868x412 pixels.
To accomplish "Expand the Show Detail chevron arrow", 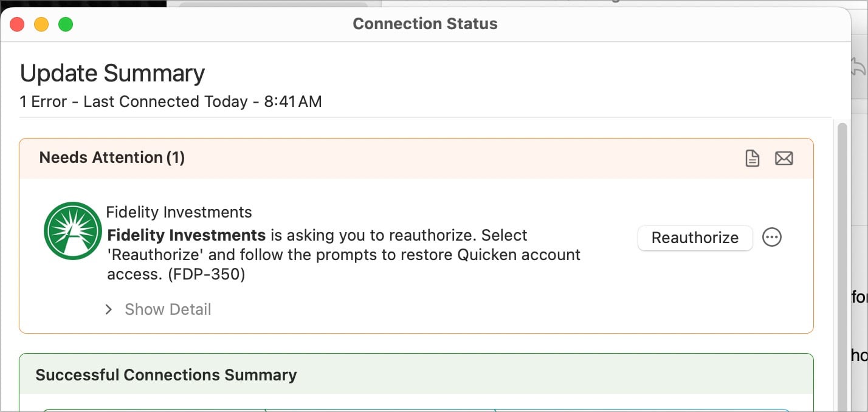I will (109, 309).
